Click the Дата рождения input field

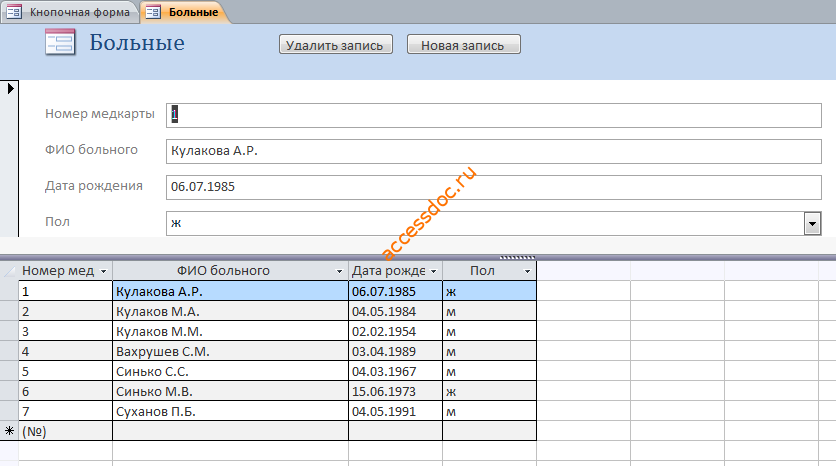pos(493,188)
